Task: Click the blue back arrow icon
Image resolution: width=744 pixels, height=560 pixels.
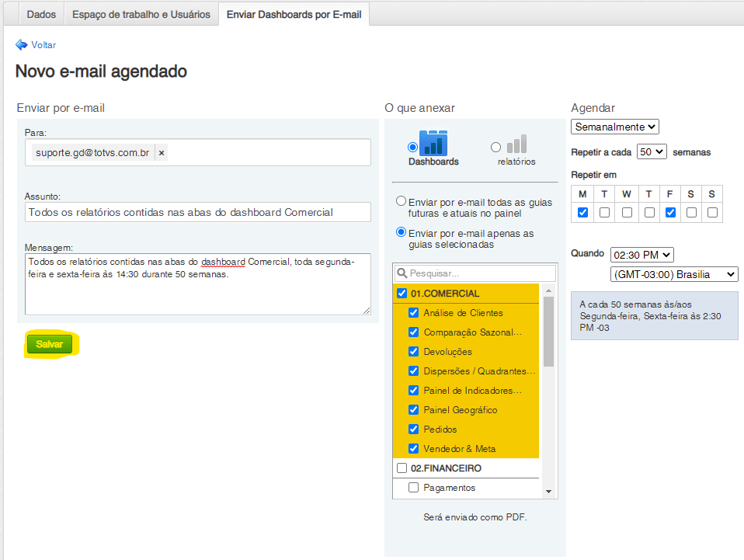Action: [21, 44]
